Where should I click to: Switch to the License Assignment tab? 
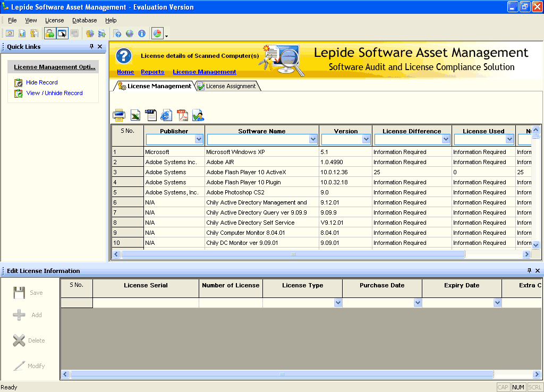227,86
